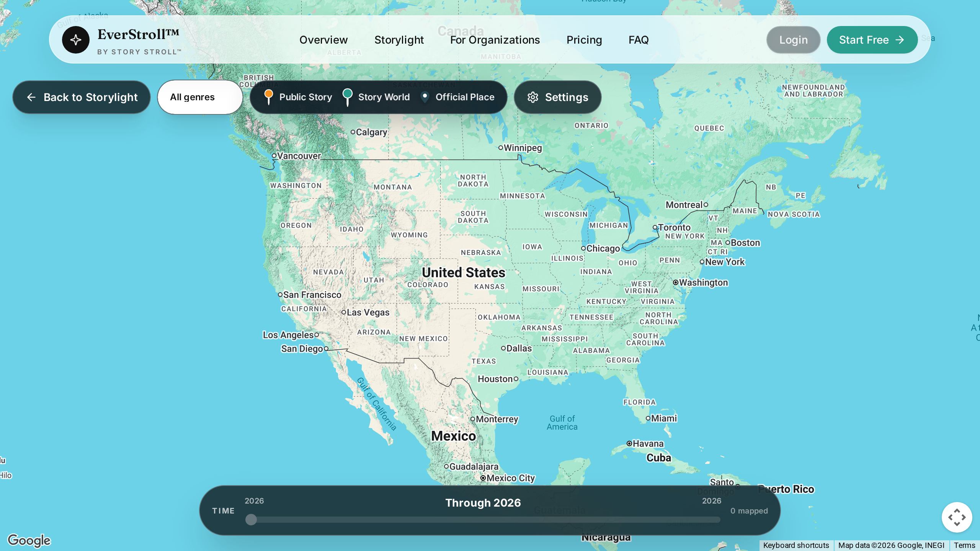Click the Montreal city label
The height and width of the screenshot is (551, 980).
(x=684, y=205)
